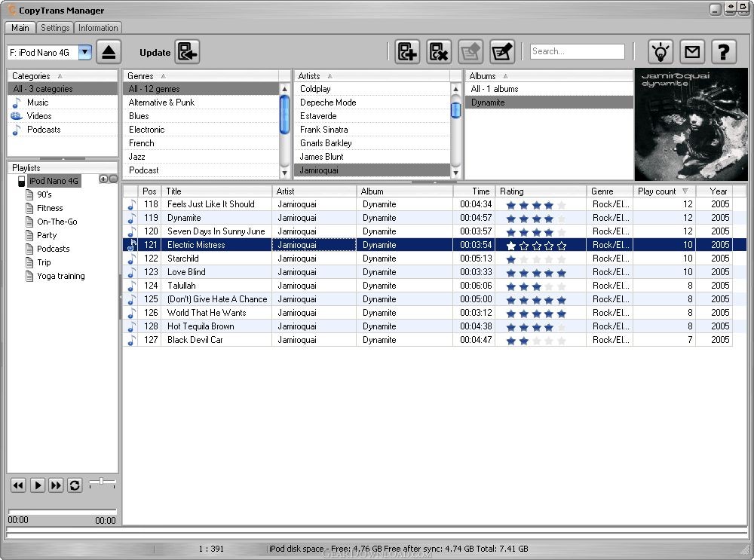
Task: Click the question mark help icon
Action: click(724, 51)
